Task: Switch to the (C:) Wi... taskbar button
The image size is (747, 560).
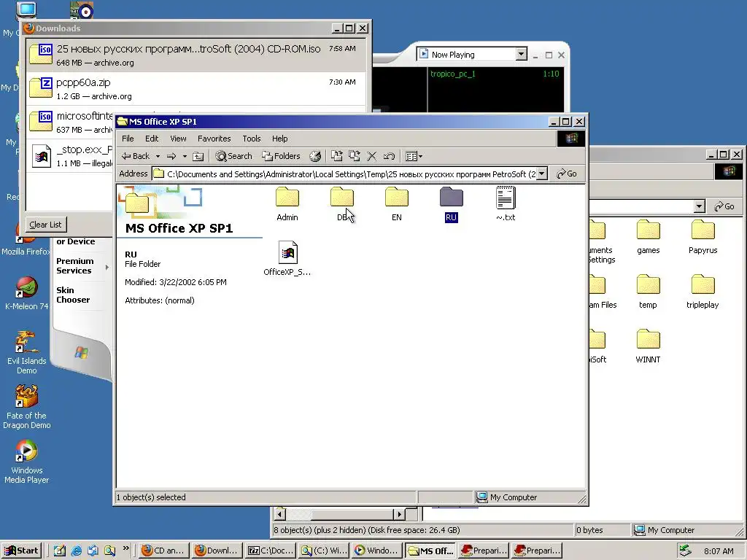Action: coord(325,551)
